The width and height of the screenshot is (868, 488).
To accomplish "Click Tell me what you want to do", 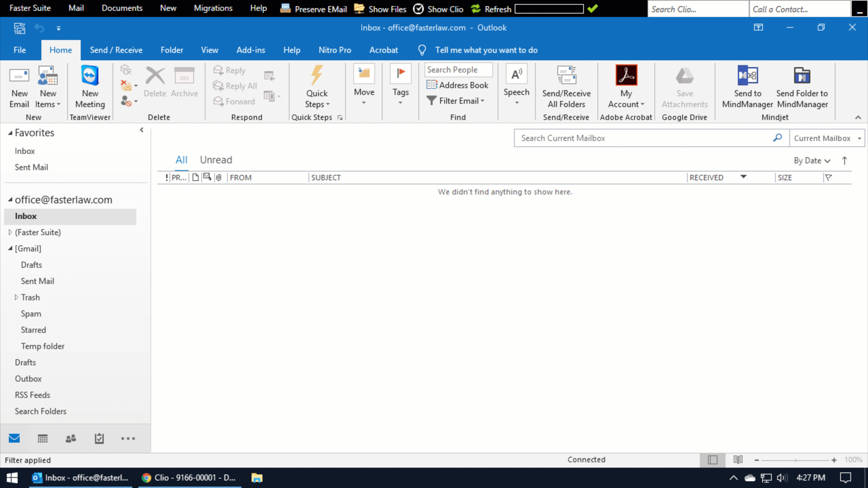I will [x=486, y=50].
